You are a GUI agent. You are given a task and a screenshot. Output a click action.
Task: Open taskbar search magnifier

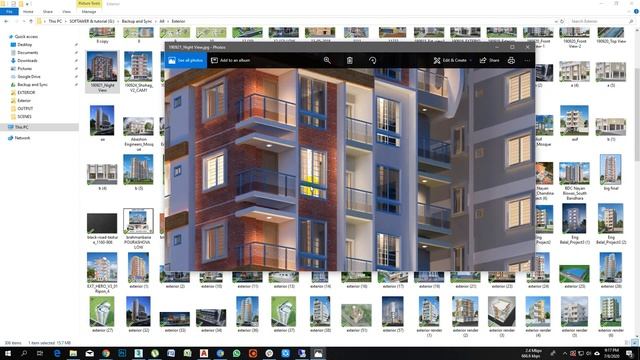24,353
